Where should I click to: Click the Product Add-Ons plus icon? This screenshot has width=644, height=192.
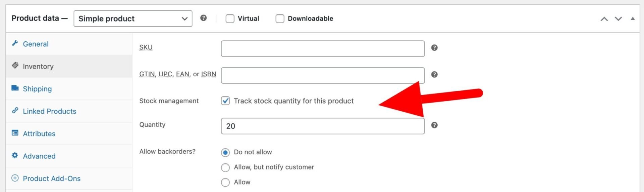(x=15, y=178)
